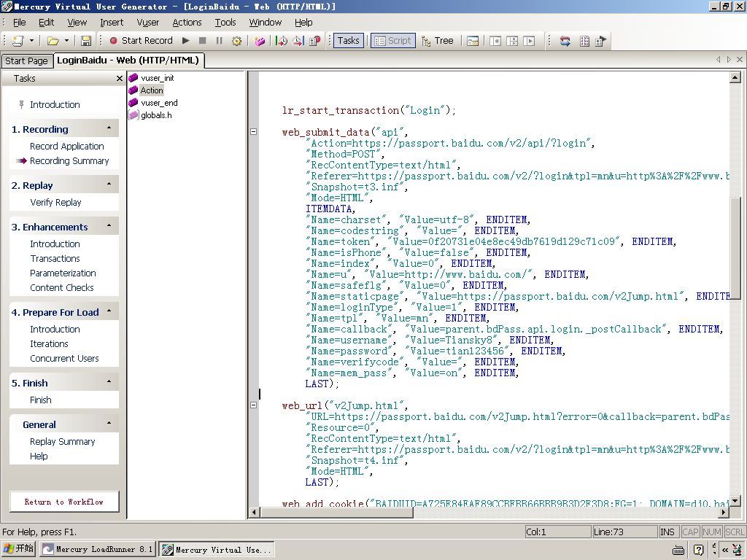Click the third snapshot layout icon
This screenshot has width=747, height=560.
(529, 41)
